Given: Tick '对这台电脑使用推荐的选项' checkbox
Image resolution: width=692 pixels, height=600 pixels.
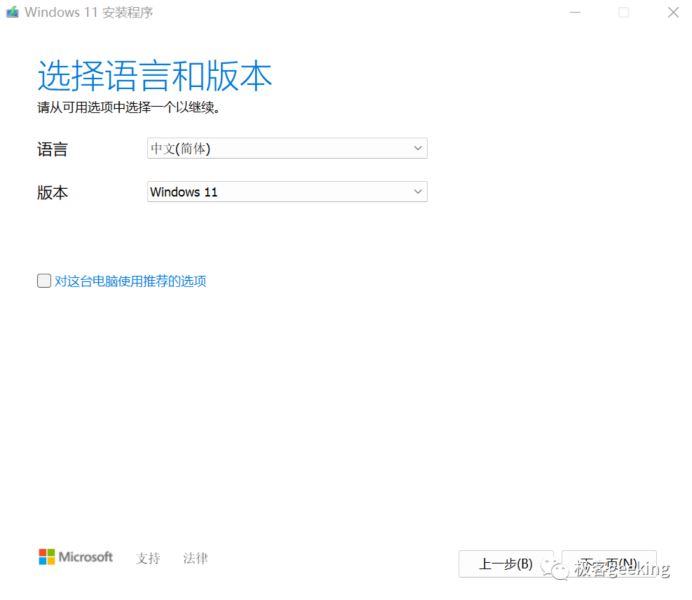Looking at the screenshot, I should pos(44,281).
